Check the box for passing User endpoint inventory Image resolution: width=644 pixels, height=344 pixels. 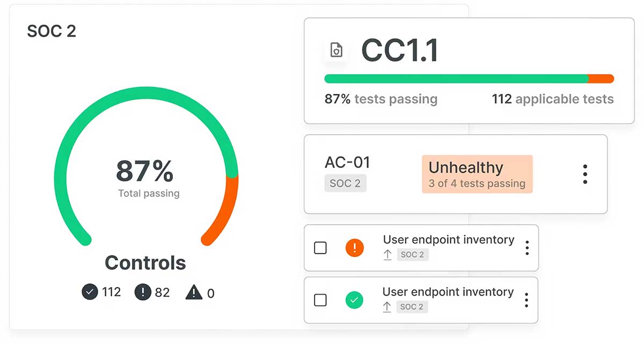[x=320, y=300]
